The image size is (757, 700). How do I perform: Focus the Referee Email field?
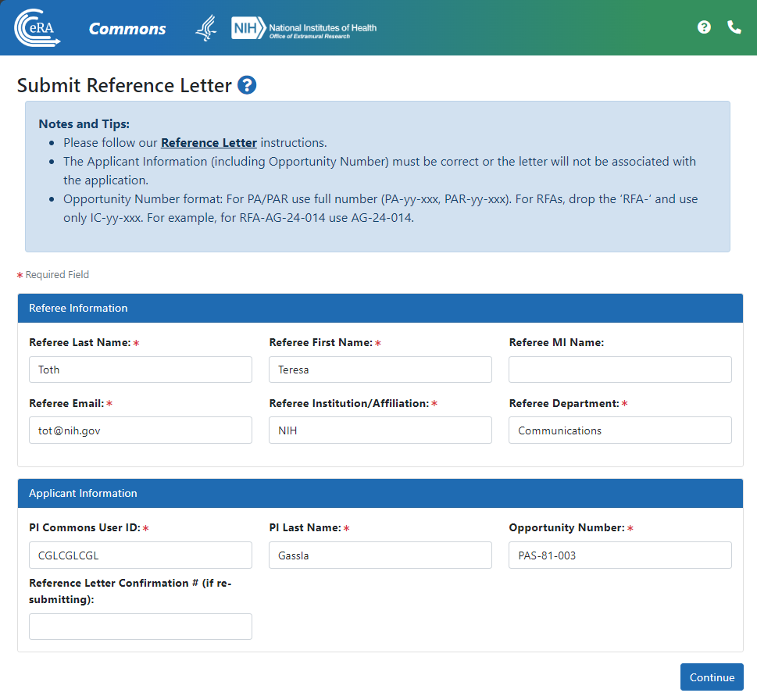pos(141,430)
